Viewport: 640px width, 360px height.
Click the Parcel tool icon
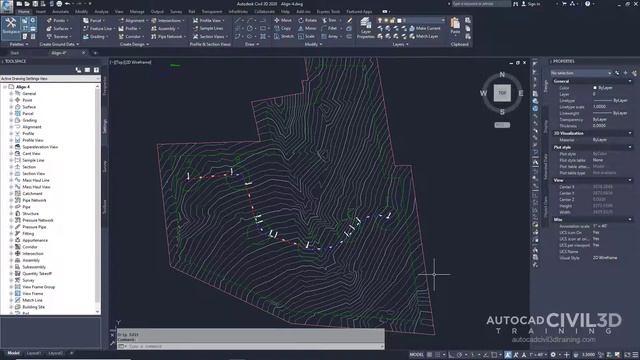point(85,20)
